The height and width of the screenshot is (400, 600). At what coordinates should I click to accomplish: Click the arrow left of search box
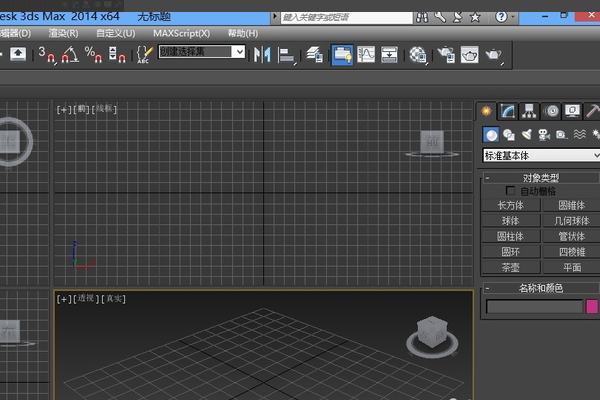[x=275, y=17]
